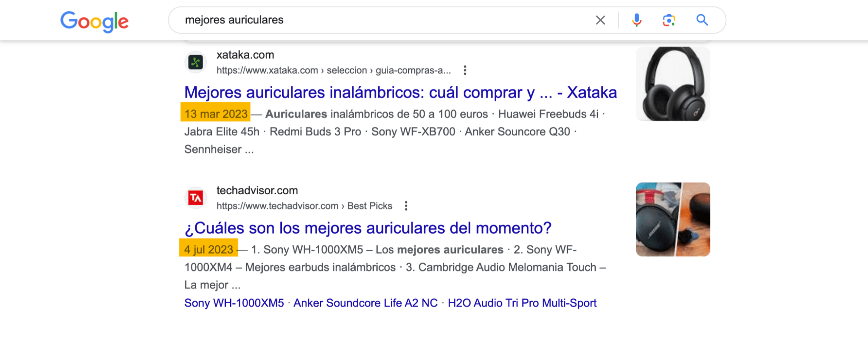The width and height of the screenshot is (868, 347).
Task: Click the magnifying glass search icon
Action: [702, 20]
